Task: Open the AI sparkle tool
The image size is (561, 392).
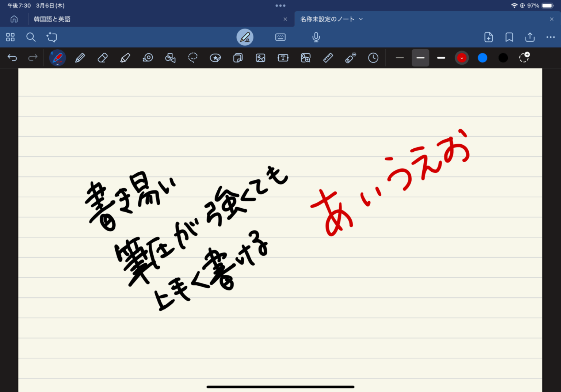Action: pos(52,37)
